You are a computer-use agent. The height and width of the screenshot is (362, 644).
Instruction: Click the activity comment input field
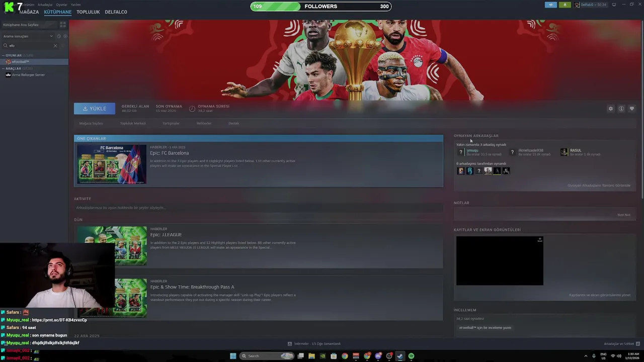pyautogui.click(x=259, y=208)
